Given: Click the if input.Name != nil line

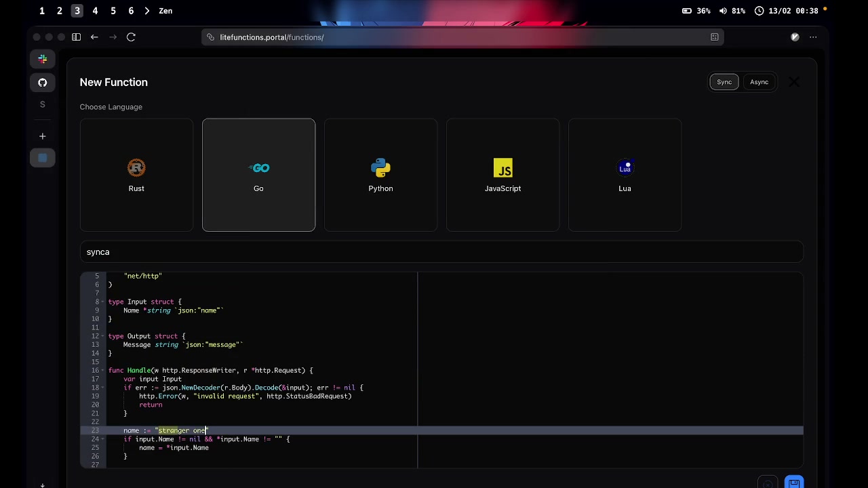Looking at the screenshot, I should 206,439.
